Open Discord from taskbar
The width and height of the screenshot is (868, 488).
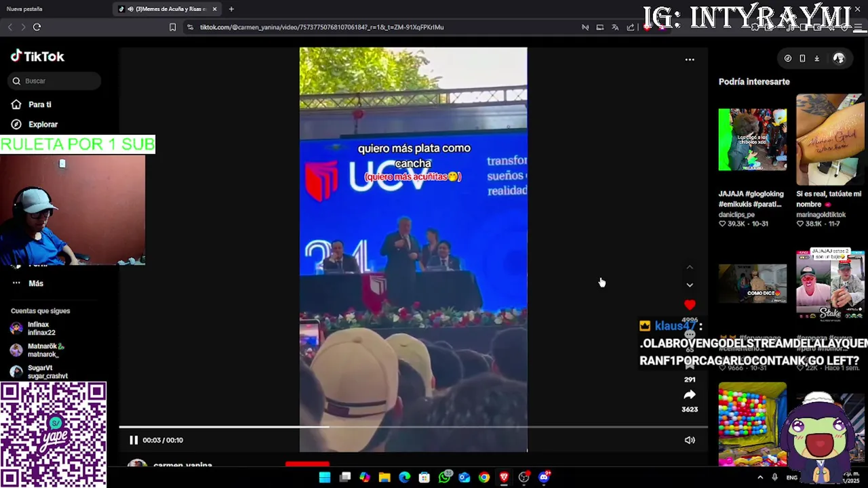click(x=544, y=477)
